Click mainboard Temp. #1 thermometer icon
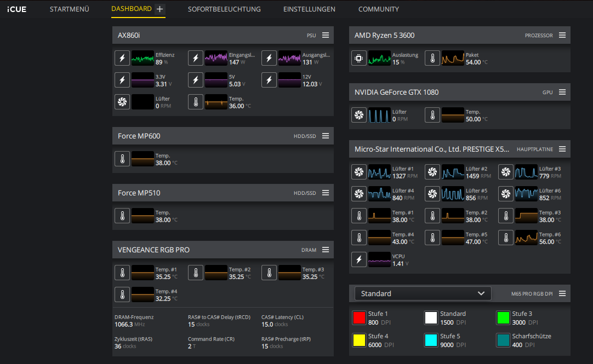 359,216
